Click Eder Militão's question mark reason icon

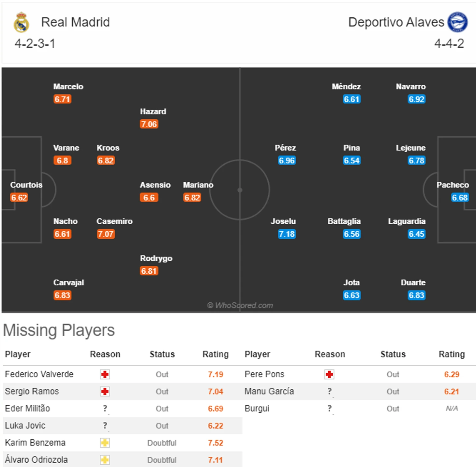click(x=105, y=409)
